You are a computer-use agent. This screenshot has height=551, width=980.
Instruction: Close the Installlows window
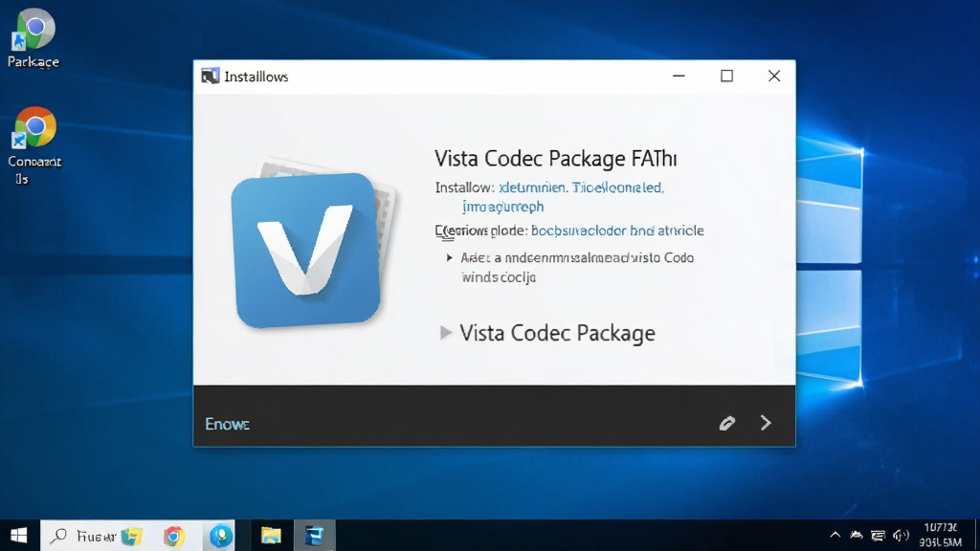773,76
